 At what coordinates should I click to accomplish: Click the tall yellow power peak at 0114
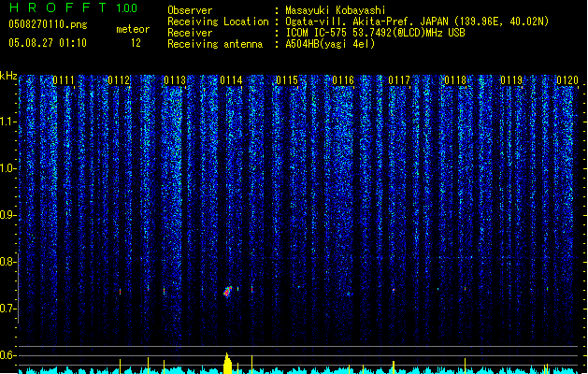[x=227, y=363]
